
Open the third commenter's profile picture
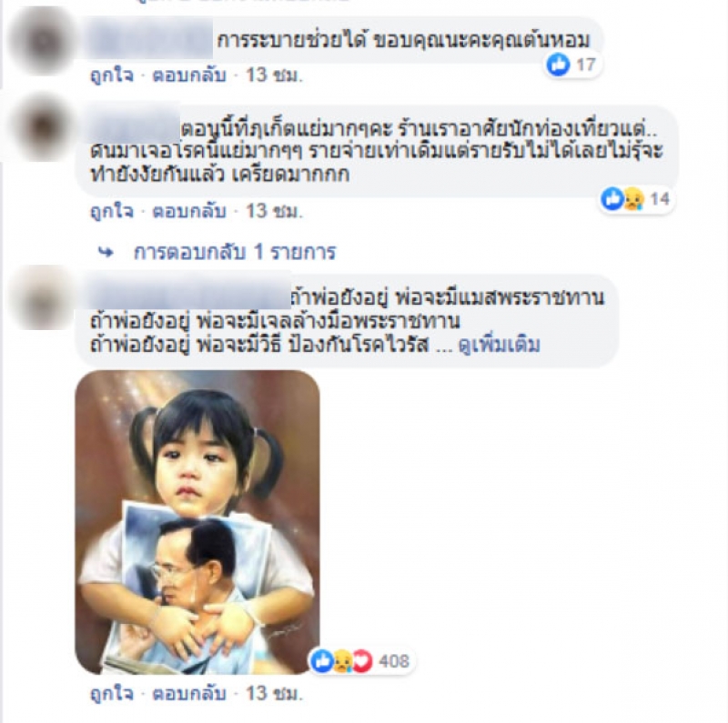point(43,298)
